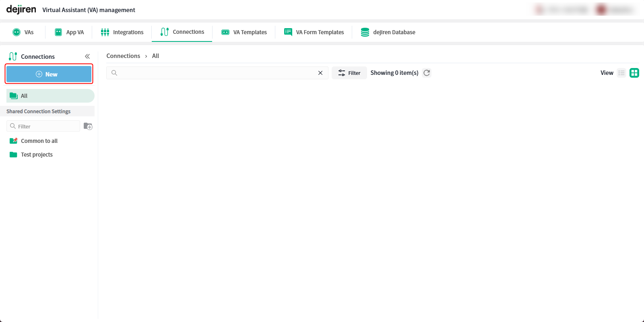Select the Test projects folder
This screenshot has height=322, width=644.
(x=37, y=155)
